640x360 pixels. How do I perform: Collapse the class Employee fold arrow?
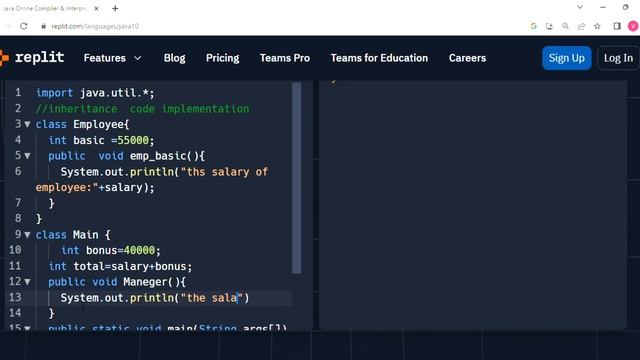tap(27, 124)
